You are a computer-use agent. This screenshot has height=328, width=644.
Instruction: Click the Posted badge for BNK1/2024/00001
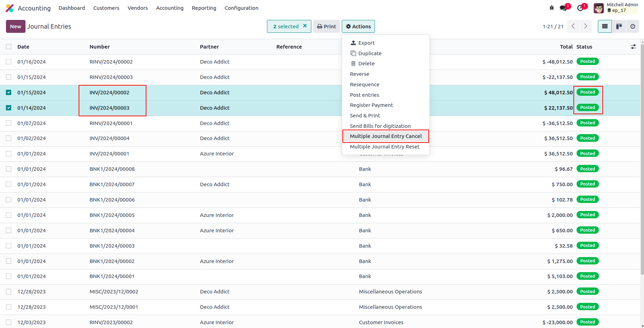pyautogui.click(x=587, y=276)
